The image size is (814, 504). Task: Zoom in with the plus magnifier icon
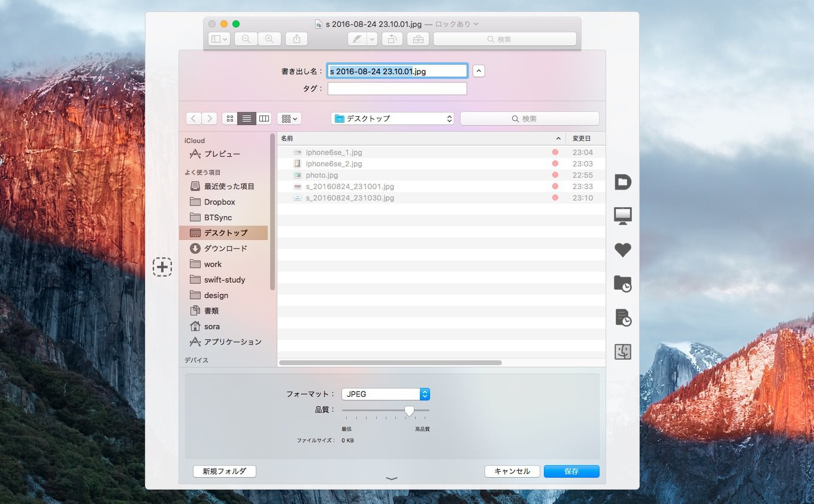270,39
